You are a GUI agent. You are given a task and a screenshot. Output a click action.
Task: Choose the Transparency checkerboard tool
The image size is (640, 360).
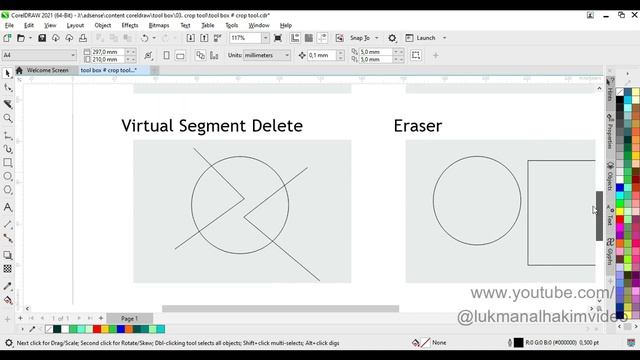[x=7, y=269]
